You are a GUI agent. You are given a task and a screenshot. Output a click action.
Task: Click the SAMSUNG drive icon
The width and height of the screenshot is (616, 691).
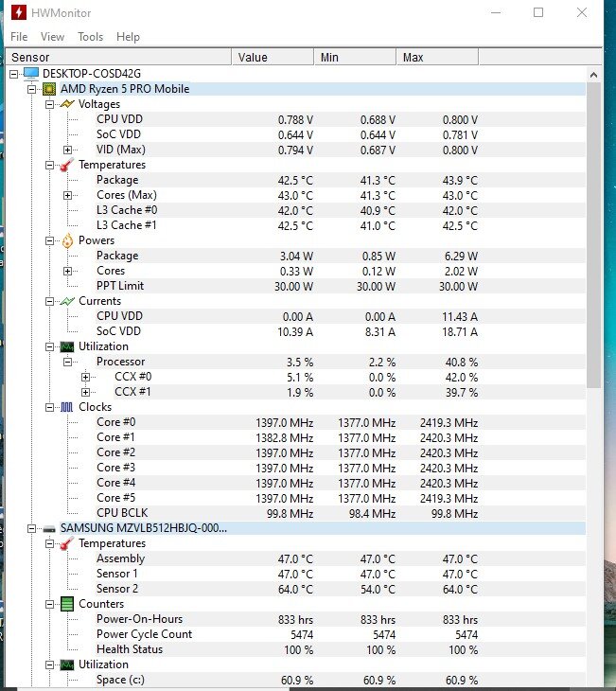(x=49, y=529)
